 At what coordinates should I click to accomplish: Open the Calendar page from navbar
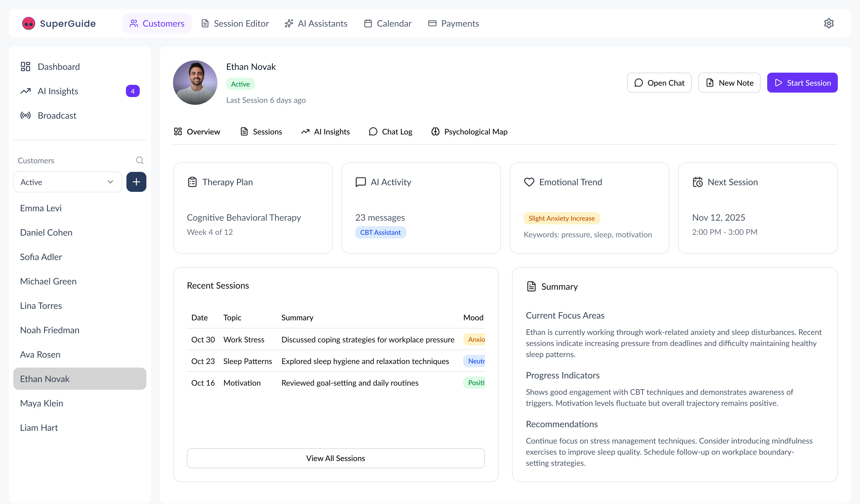388,23
